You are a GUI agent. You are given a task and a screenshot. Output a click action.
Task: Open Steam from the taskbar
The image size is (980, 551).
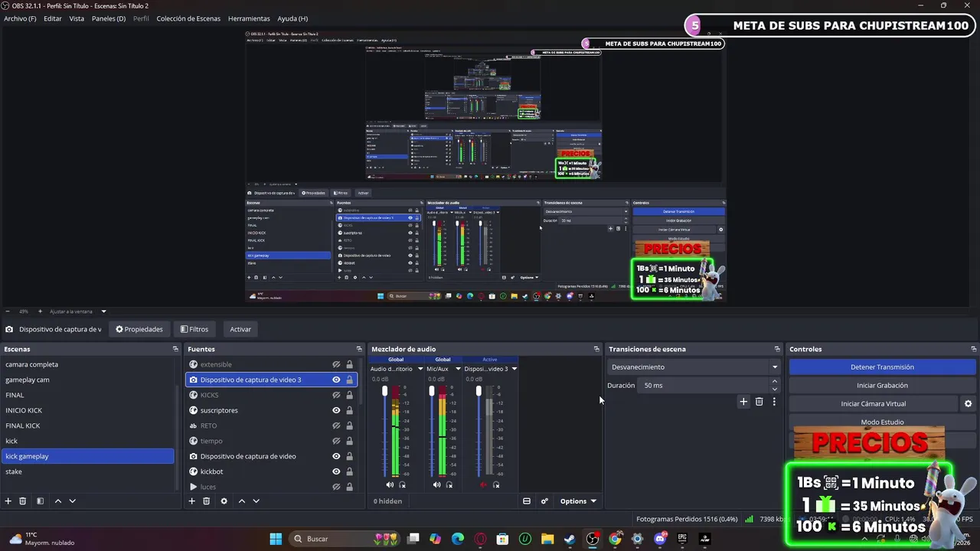570,539
